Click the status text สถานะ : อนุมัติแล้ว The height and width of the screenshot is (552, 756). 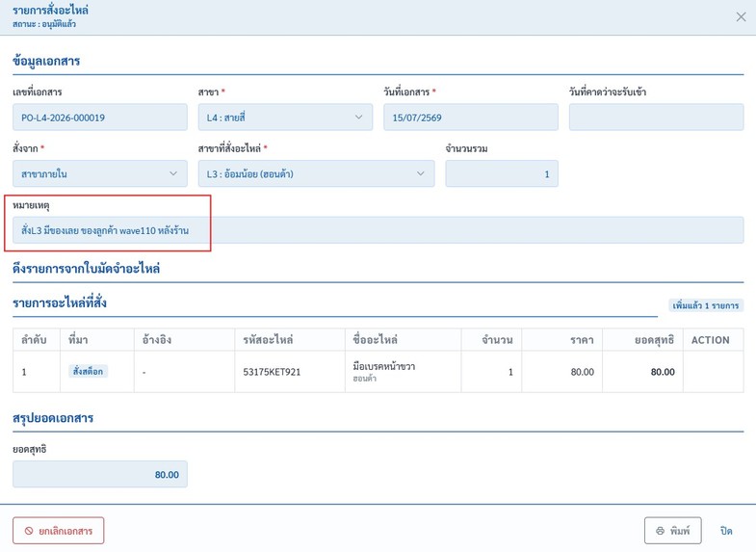click(x=44, y=24)
